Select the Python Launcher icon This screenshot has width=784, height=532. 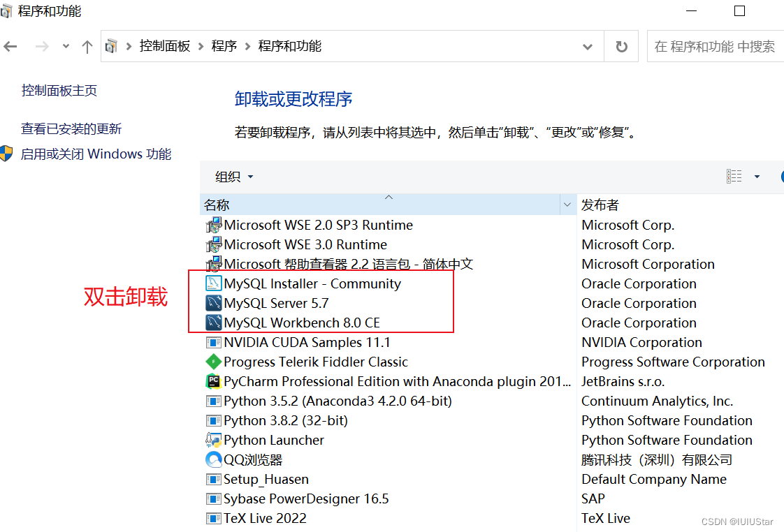214,440
